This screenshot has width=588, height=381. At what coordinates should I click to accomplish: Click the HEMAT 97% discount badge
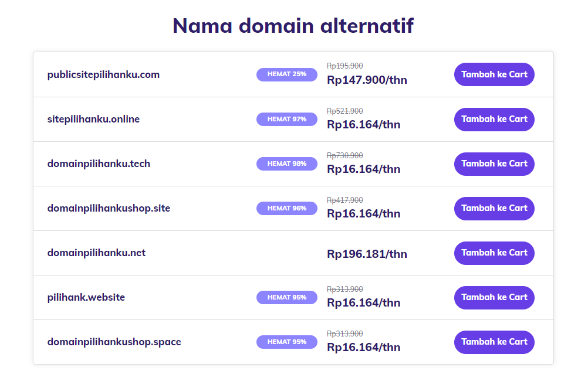coord(286,119)
